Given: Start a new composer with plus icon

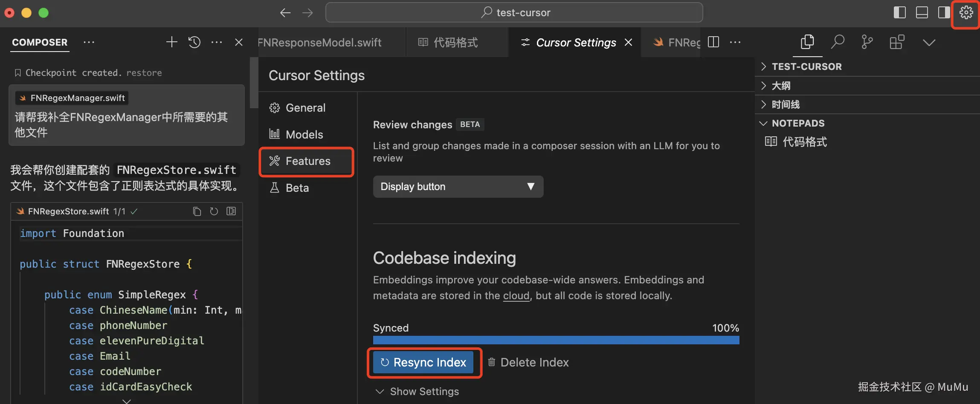Looking at the screenshot, I should [171, 42].
